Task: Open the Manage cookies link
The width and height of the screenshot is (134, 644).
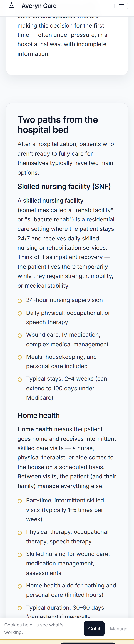Action: pyautogui.click(x=119, y=629)
